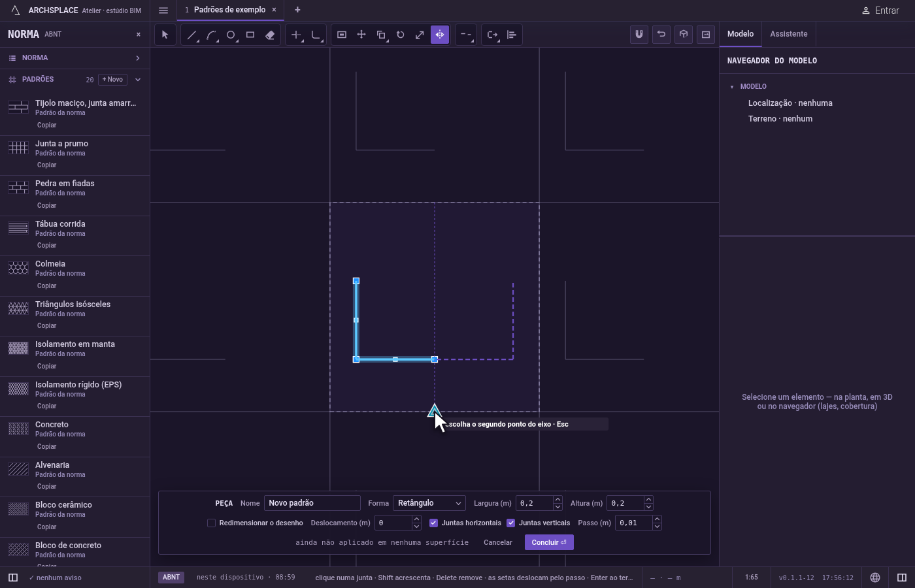Click the undo arrow icon
The height and width of the screenshot is (588, 915).
[x=661, y=35]
